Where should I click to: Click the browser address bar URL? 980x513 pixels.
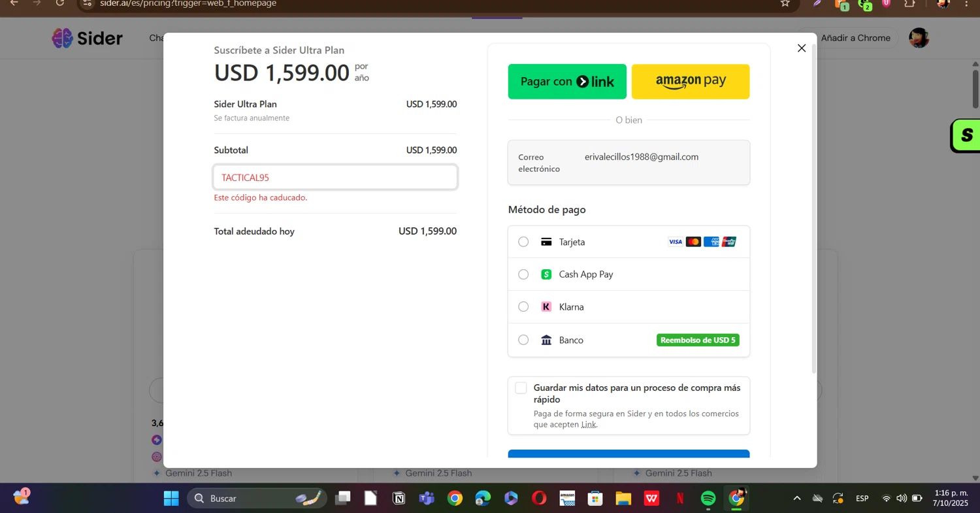[x=188, y=3]
